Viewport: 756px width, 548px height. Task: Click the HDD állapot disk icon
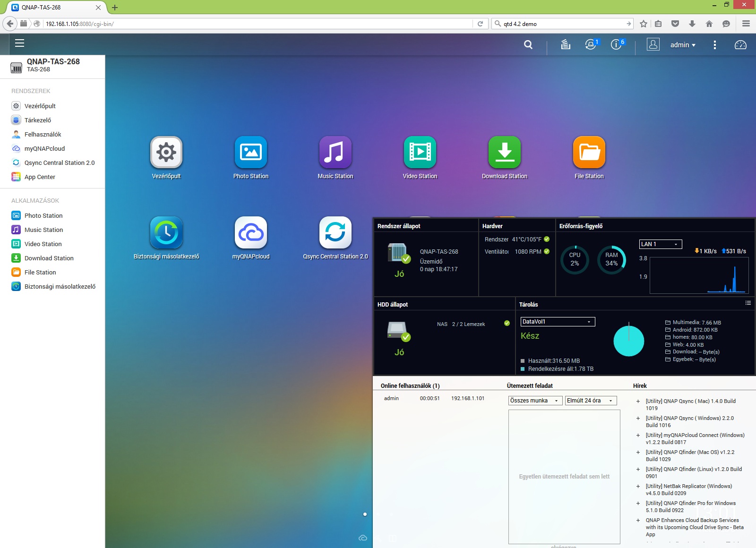[x=398, y=331]
